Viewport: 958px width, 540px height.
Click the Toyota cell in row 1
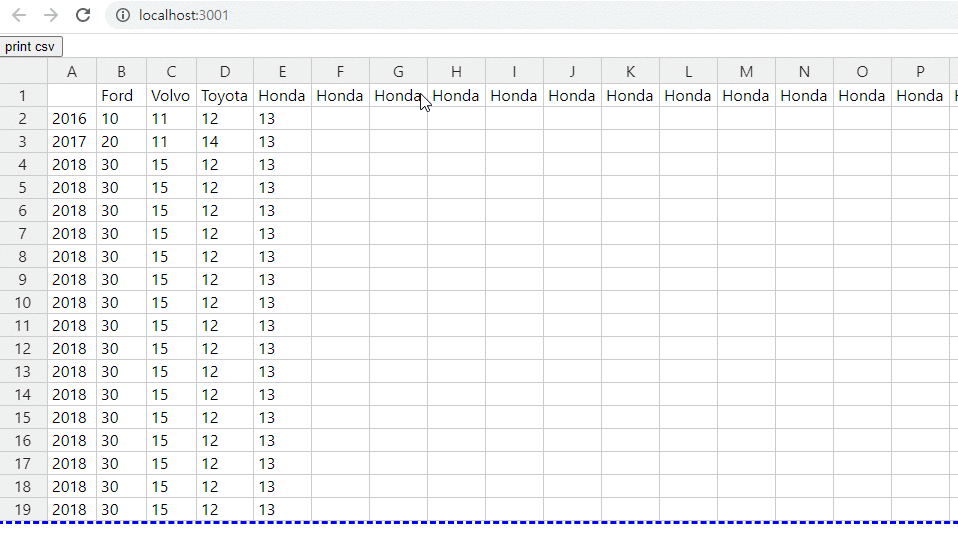tap(225, 96)
